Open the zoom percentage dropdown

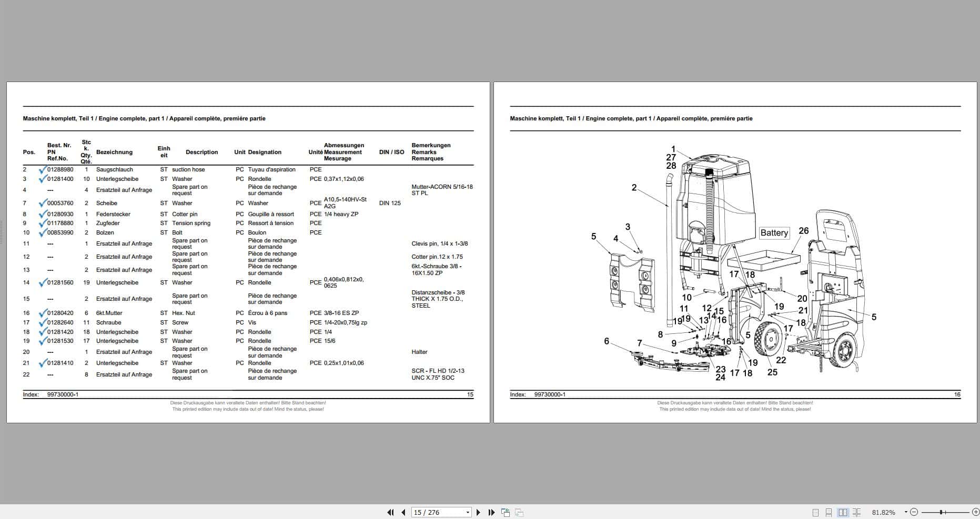click(x=906, y=512)
